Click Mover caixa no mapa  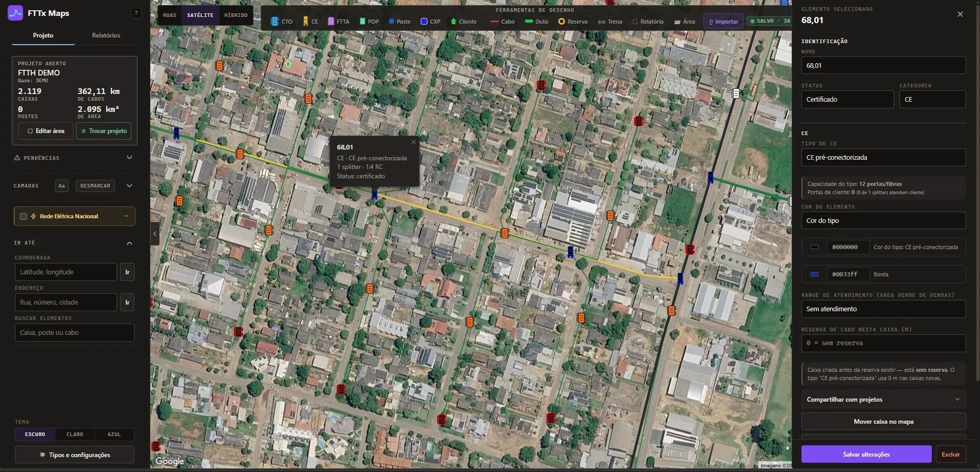click(x=884, y=422)
